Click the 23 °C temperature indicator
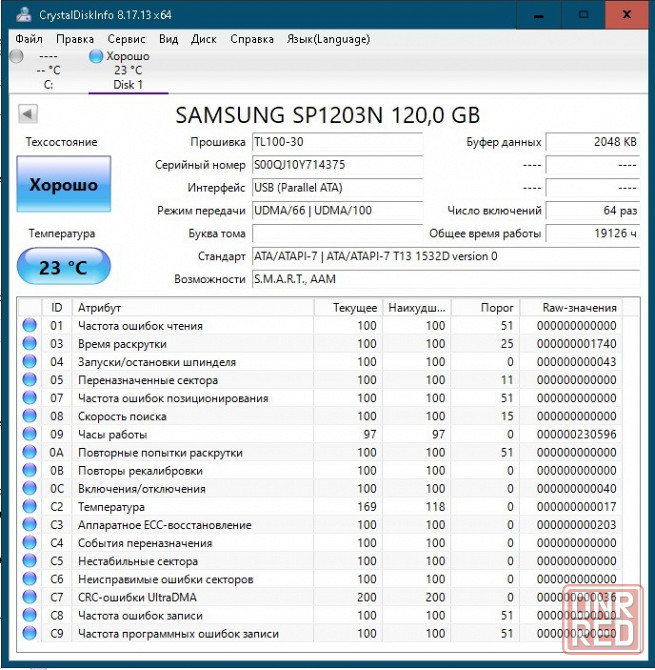 point(64,266)
